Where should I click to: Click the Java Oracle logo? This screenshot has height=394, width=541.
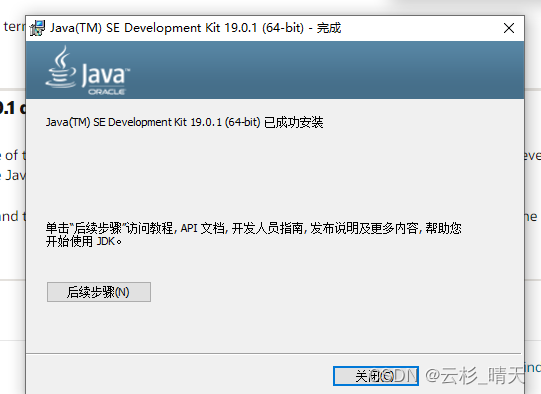tap(88, 70)
